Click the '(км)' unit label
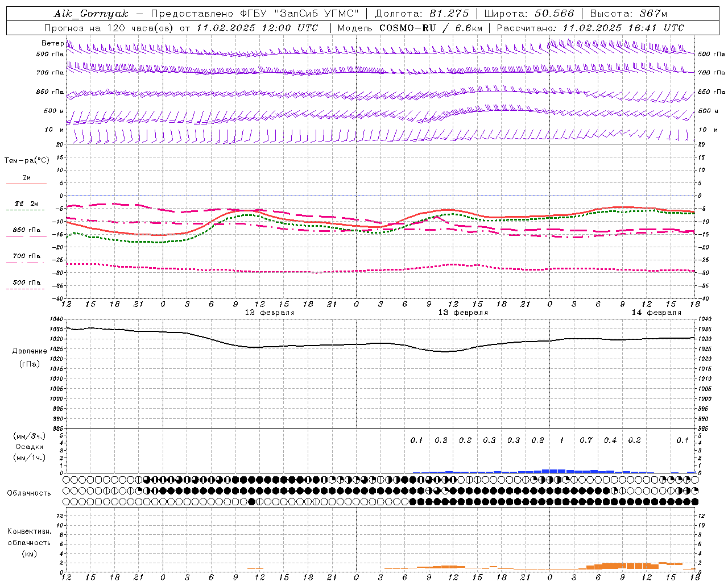728x582 pixels. click(x=30, y=554)
